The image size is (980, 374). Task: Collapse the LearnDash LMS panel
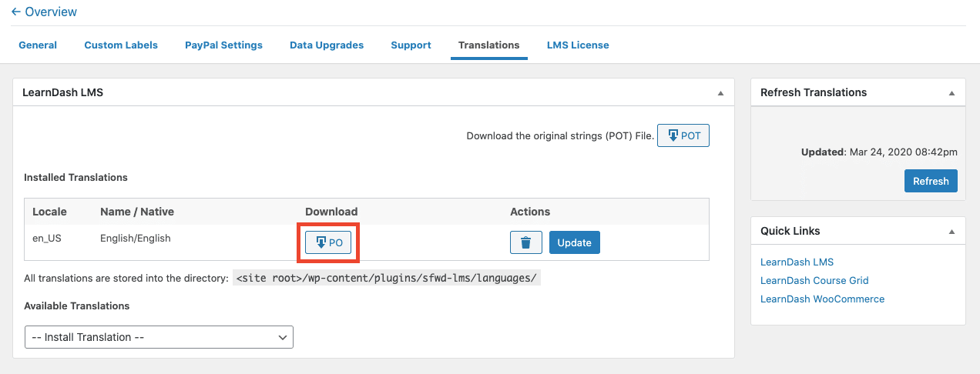pyautogui.click(x=720, y=92)
